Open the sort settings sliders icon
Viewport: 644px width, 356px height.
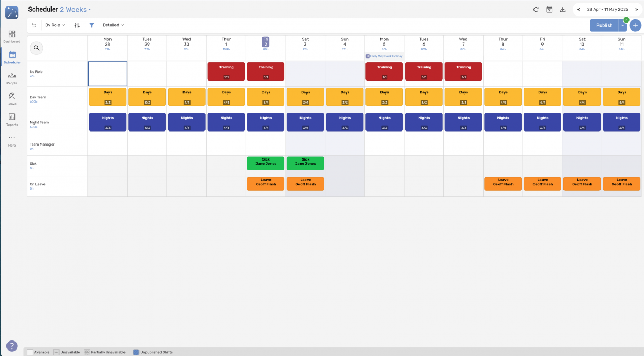coord(77,25)
